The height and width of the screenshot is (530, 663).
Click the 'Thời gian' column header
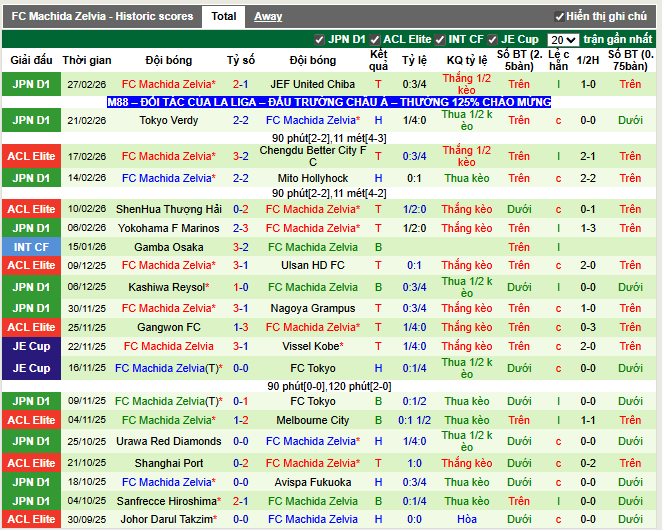coord(87,60)
